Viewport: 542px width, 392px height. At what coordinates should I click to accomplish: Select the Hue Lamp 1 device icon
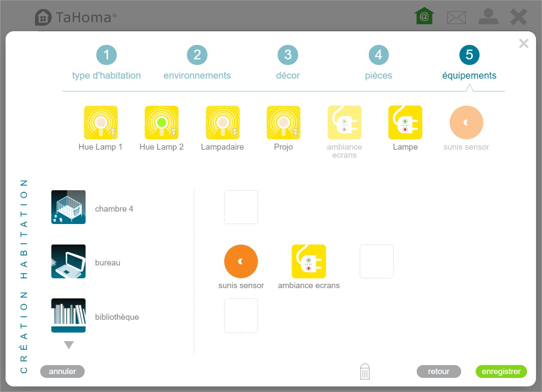101,123
